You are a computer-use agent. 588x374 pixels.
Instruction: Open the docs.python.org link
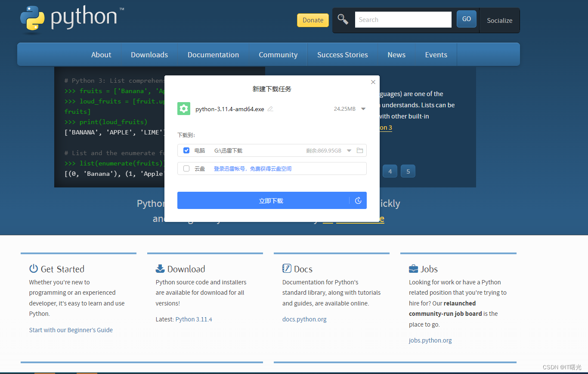[304, 319]
